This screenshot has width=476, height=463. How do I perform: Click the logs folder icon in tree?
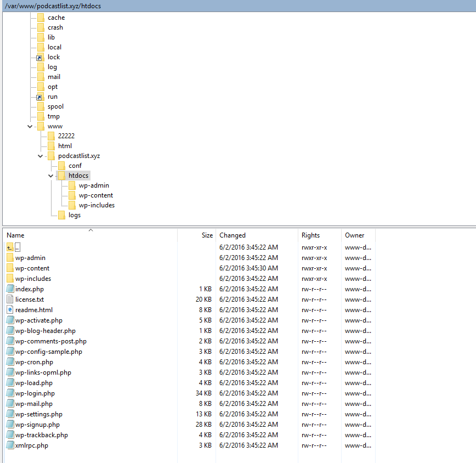61,215
